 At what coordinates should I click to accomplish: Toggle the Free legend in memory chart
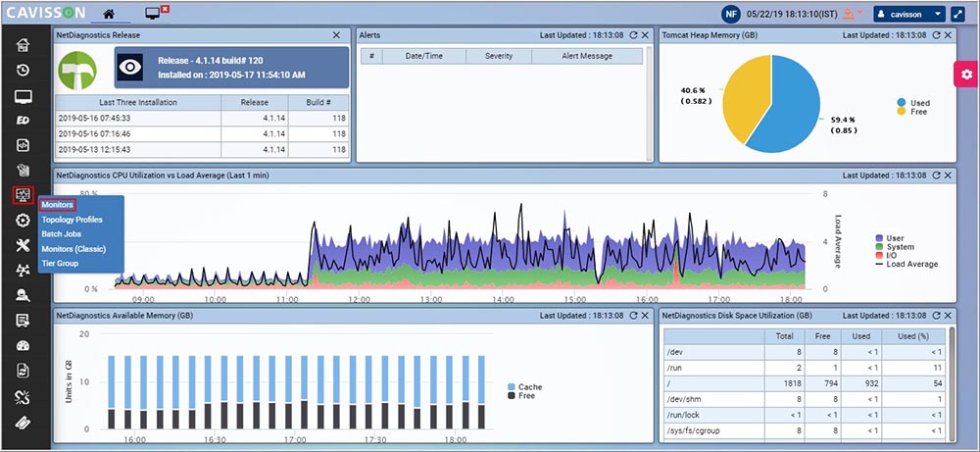point(522,396)
